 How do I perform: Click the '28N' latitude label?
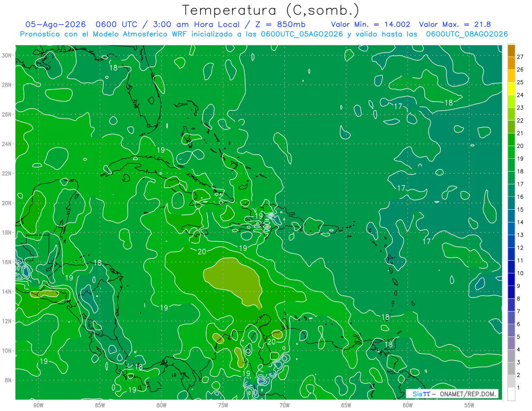pos(7,85)
